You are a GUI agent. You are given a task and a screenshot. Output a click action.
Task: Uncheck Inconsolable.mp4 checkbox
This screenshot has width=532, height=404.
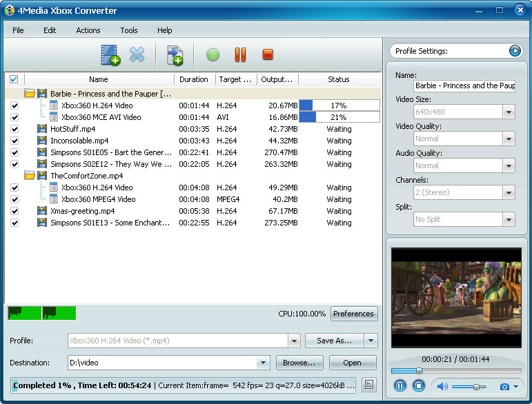[x=14, y=141]
